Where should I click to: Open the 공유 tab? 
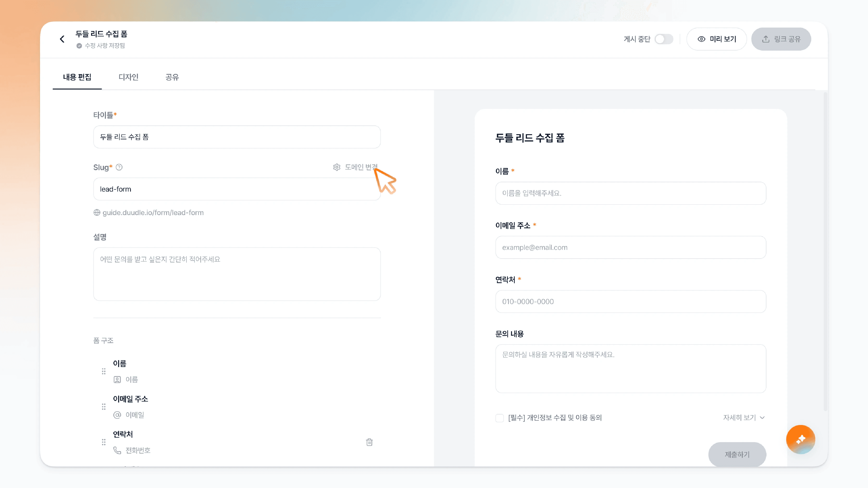pos(172,77)
